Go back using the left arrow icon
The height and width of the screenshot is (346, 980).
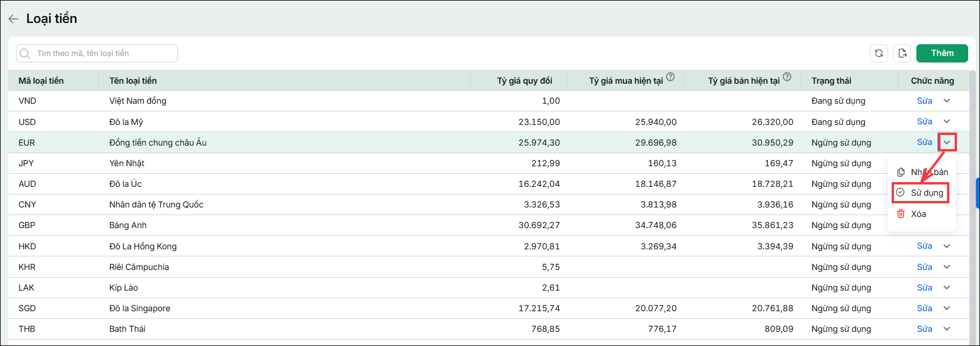point(13,19)
